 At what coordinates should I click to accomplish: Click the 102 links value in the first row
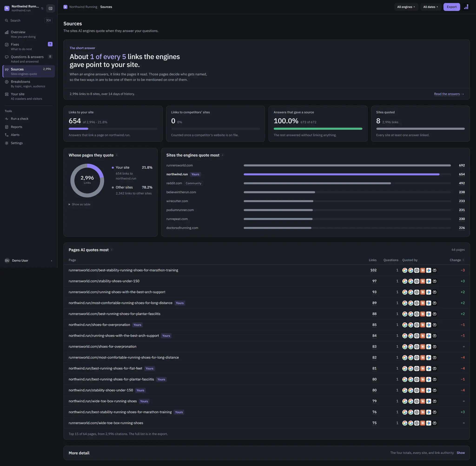(373, 270)
